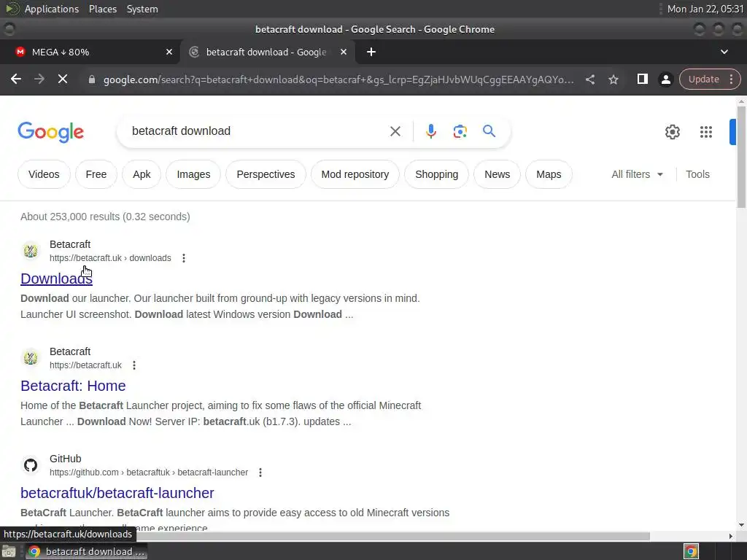747x560 pixels.
Task: Select the Mod repository filter chip
Action: point(355,174)
